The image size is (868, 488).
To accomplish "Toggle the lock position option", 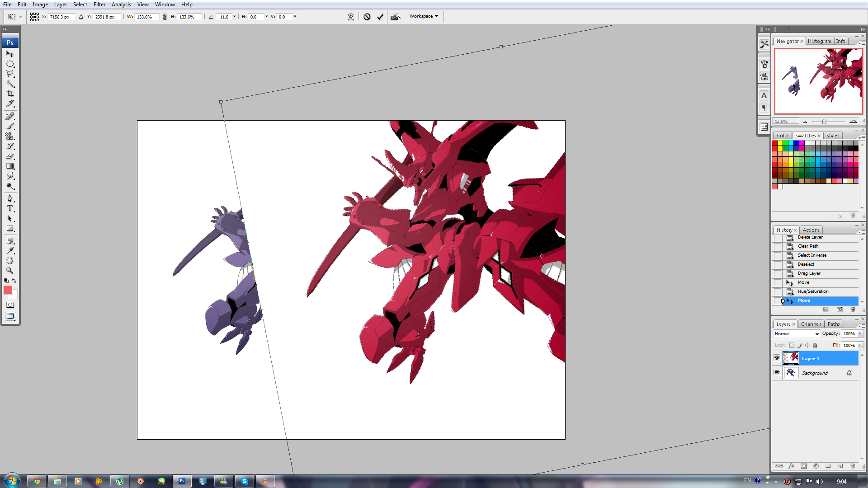I will (807, 345).
